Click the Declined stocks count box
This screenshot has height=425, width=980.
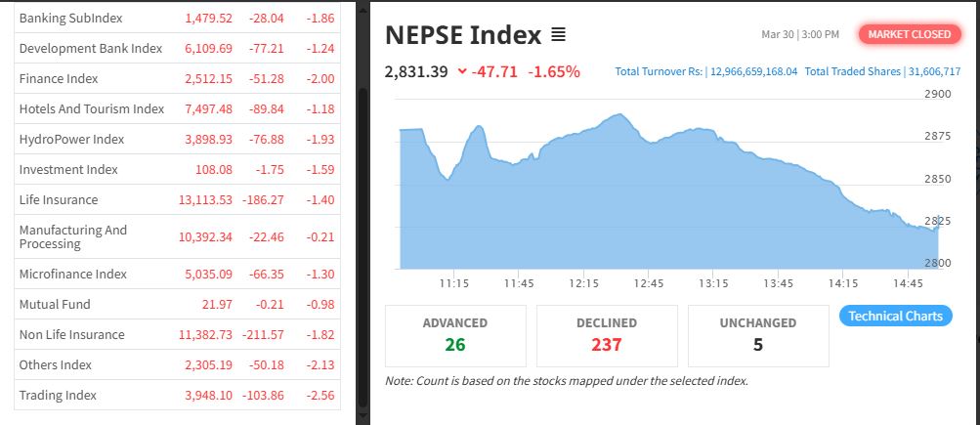pyautogui.click(x=607, y=335)
